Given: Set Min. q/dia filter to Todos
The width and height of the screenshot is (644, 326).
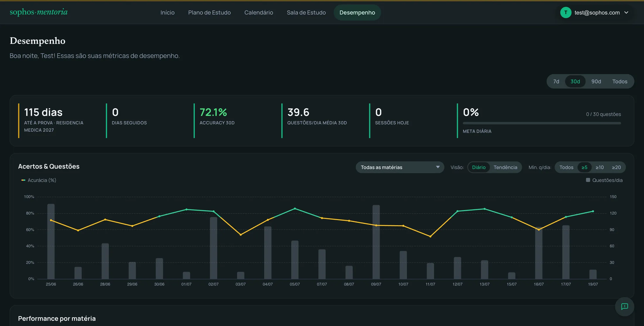Looking at the screenshot, I should [566, 167].
